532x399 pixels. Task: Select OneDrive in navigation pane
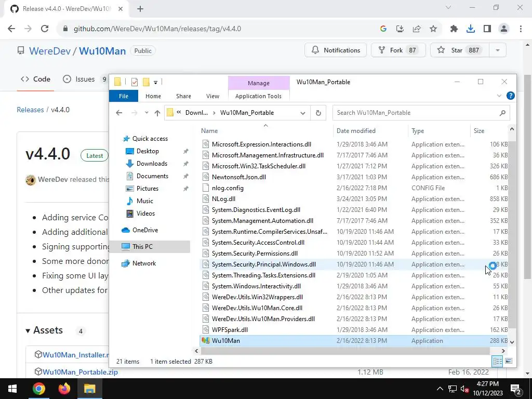pos(145,230)
